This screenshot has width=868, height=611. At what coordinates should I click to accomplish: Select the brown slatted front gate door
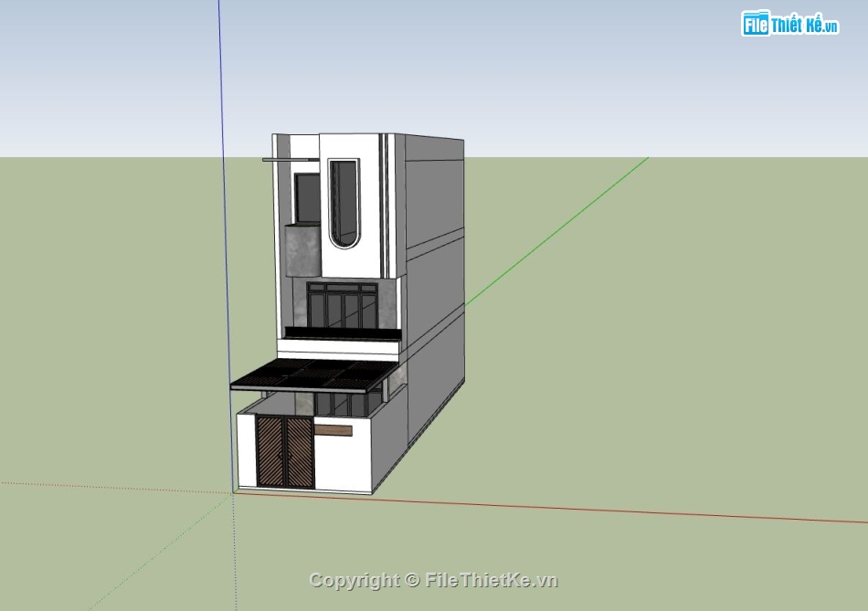click(285, 452)
